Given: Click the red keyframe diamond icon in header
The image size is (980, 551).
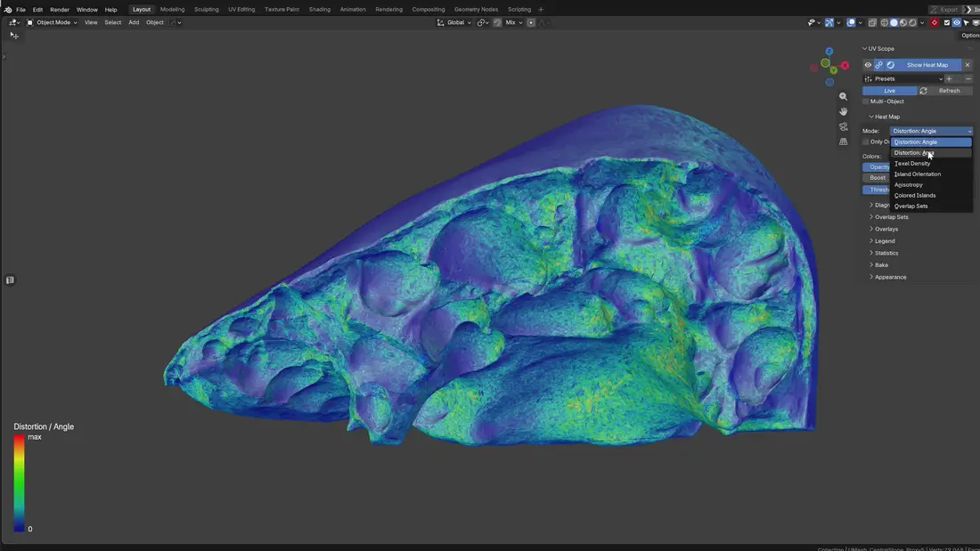Looking at the screenshot, I should 935,22.
